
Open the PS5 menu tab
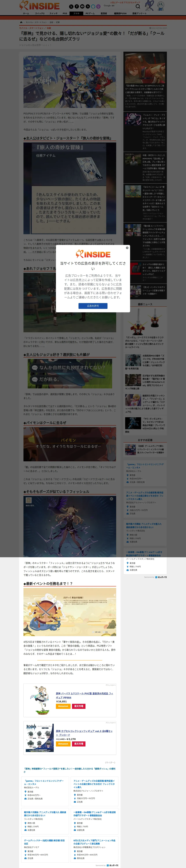tap(65, 13)
